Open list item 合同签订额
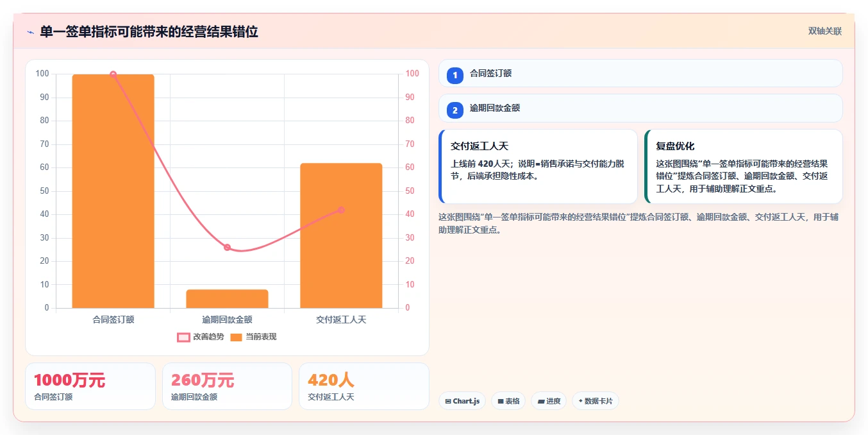868x435 pixels. click(x=640, y=73)
